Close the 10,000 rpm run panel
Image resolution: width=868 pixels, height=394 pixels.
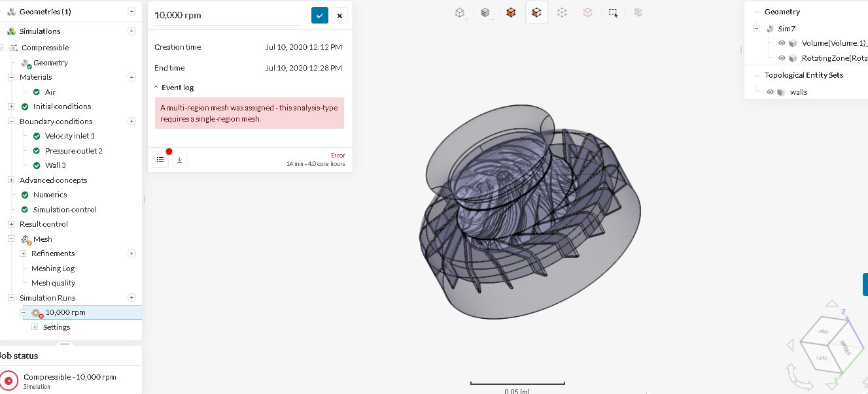pos(339,16)
